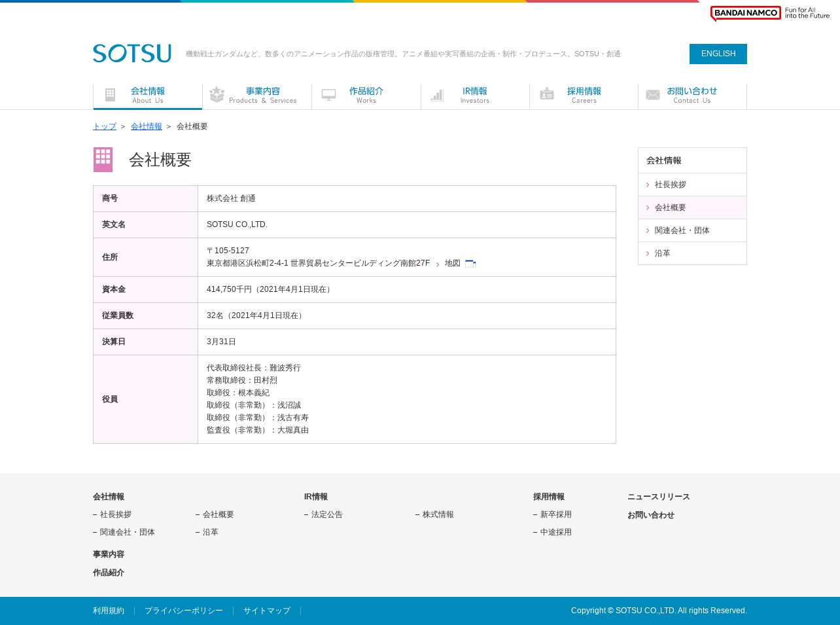The width and height of the screenshot is (840, 625).
Task: Open footer 新卒採用 link
Action: (556, 514)
